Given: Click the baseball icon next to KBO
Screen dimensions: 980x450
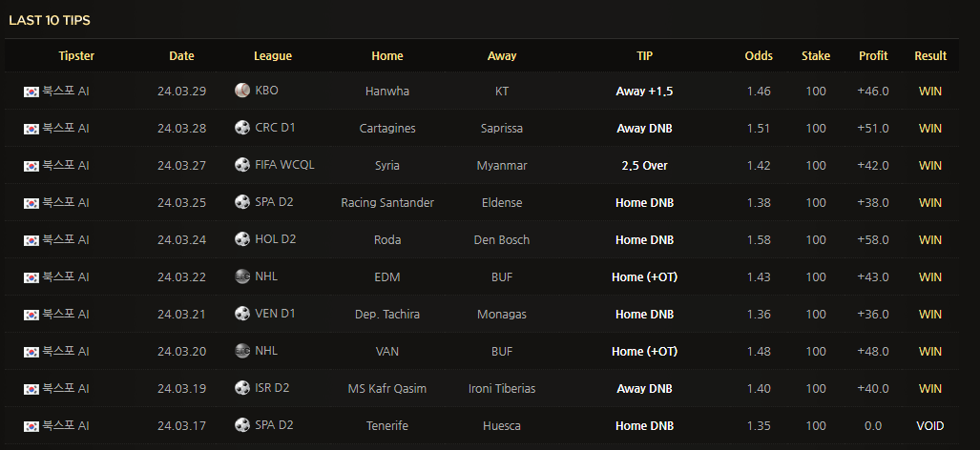Looking at the screenshot, I should click(x=242, y=91).
